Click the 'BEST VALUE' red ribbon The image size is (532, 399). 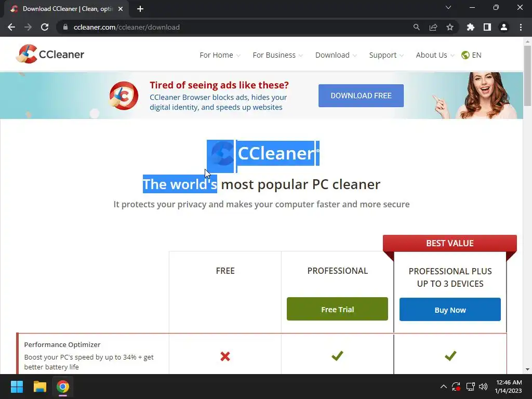pyautogui.click(x=450, y=243)
